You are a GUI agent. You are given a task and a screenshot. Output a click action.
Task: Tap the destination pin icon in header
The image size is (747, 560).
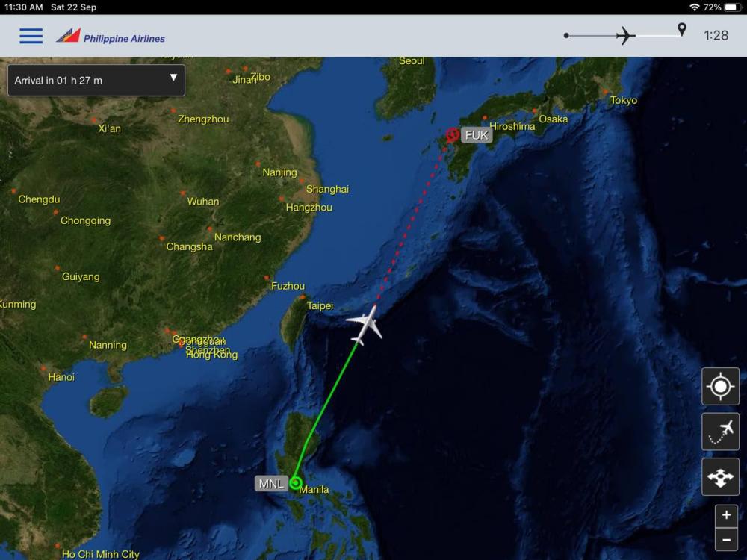click(x=682, y=30)
